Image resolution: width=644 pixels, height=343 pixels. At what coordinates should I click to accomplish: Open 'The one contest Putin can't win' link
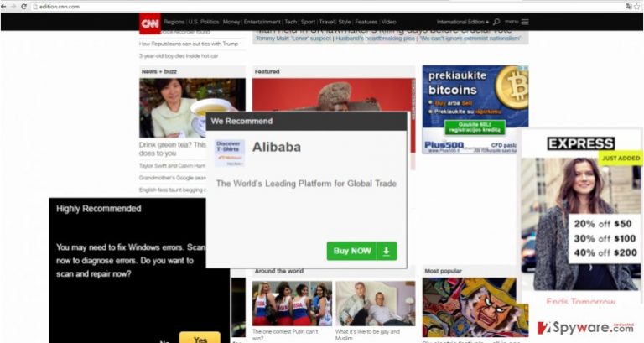pyautogui.click(x=285, y=335)
